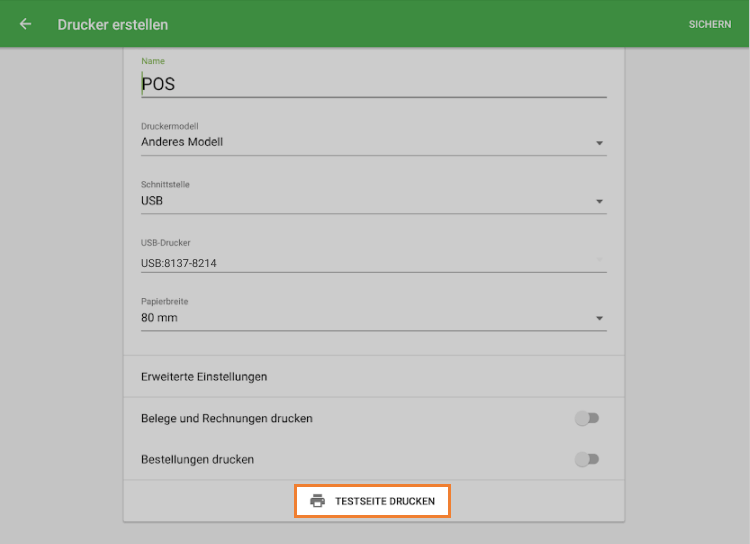Click the 'Drucker erstellen' page title
Viewport: 750px width, 544px height.
(113, 24)
